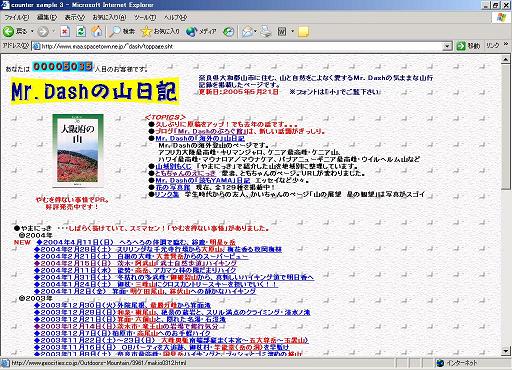Click the Forward arrow toolbar button
512x370 pixels.
click(43, 32)
